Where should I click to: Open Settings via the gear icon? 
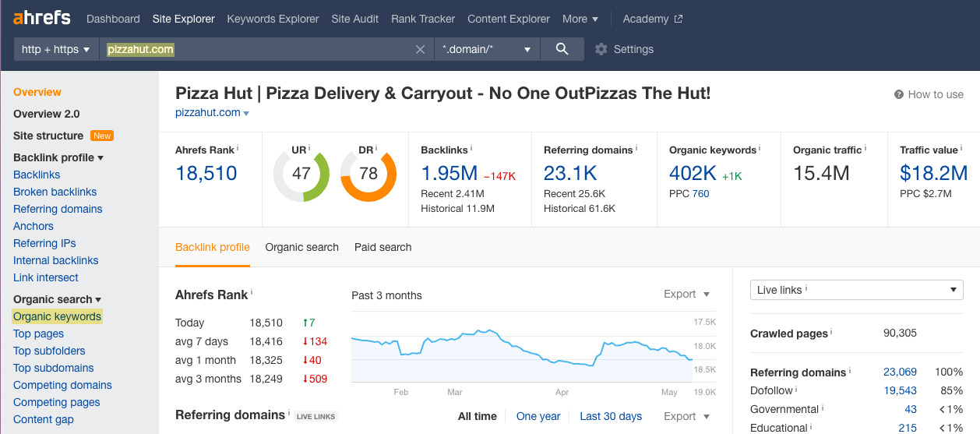(601, 49)
